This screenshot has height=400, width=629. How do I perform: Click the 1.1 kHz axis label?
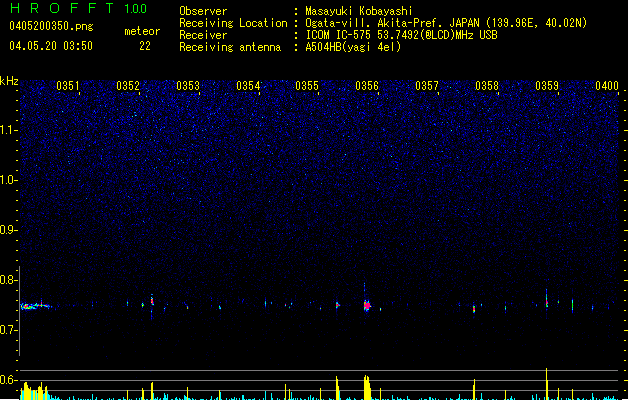click(9, 130)
